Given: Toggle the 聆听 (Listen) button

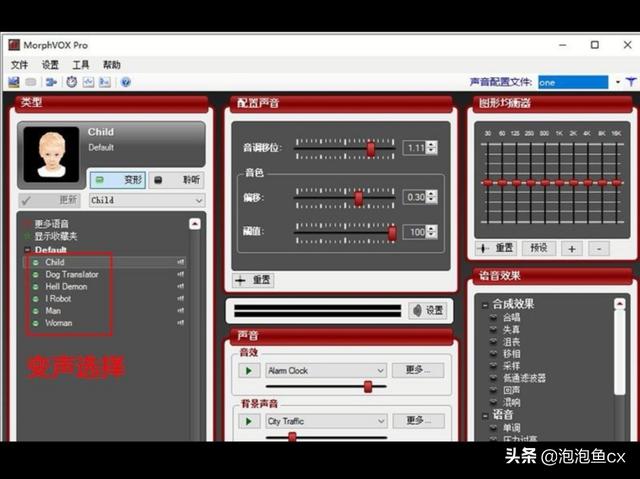Looking at the screenshot, I should [178, 180].
